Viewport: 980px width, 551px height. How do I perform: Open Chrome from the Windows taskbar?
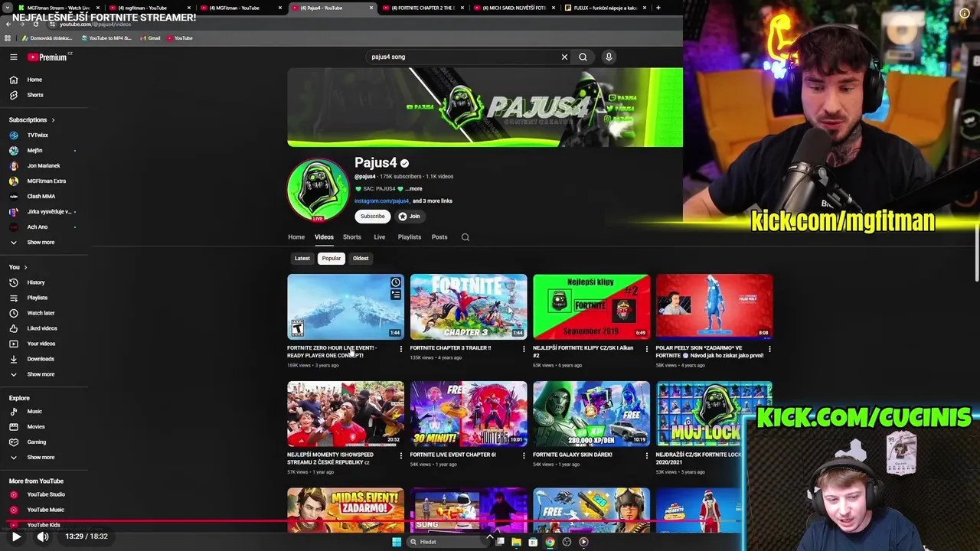pos(550,542)
